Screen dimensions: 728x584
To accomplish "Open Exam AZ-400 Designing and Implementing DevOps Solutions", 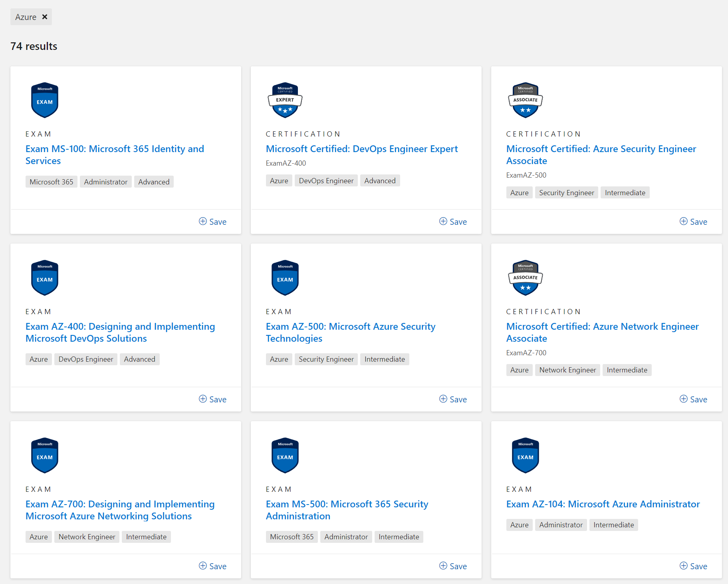I will click(x=120, y=333).
